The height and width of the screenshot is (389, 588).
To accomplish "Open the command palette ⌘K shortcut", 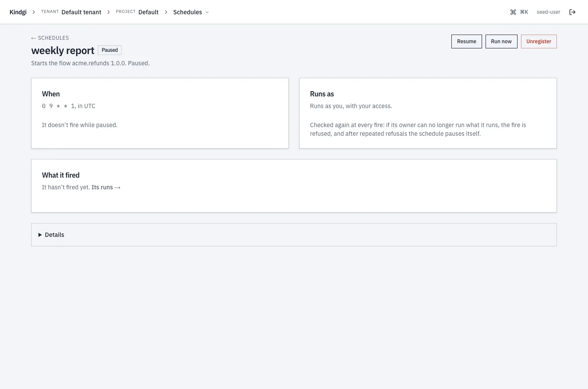I will [x=519, y=12].
